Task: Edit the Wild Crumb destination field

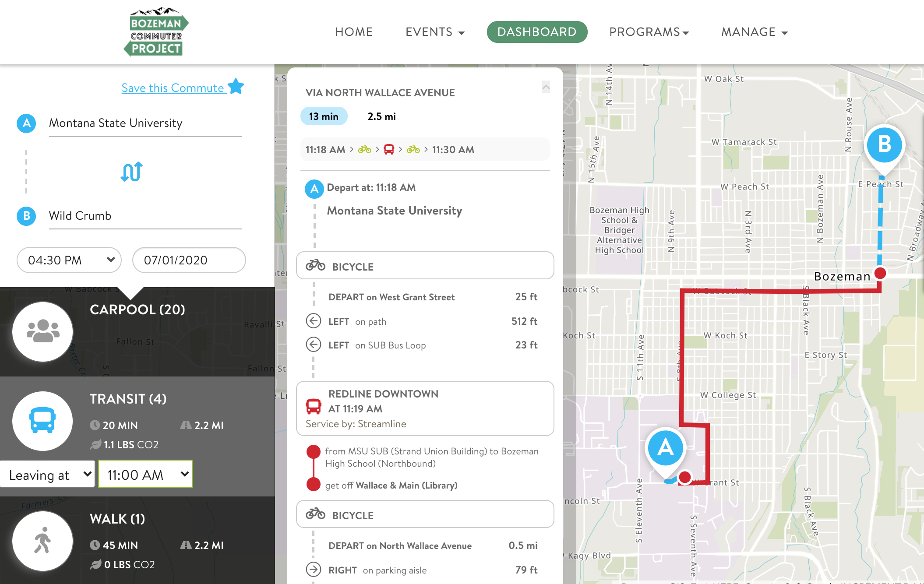Action: 145,216
